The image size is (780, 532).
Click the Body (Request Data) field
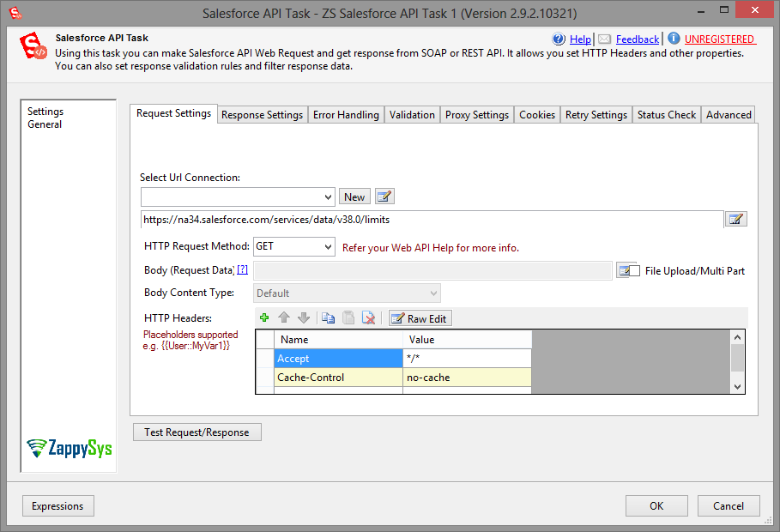click(432, 270)
